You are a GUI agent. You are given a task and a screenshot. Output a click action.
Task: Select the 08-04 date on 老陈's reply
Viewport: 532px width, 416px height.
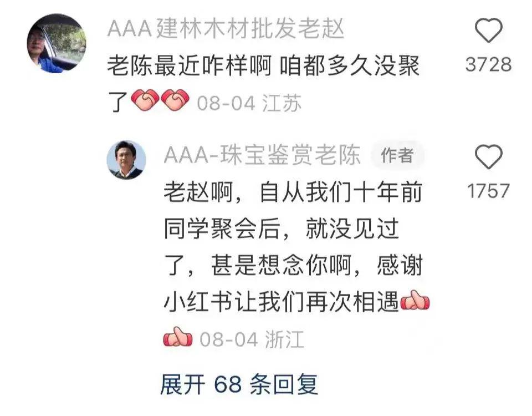229,339
